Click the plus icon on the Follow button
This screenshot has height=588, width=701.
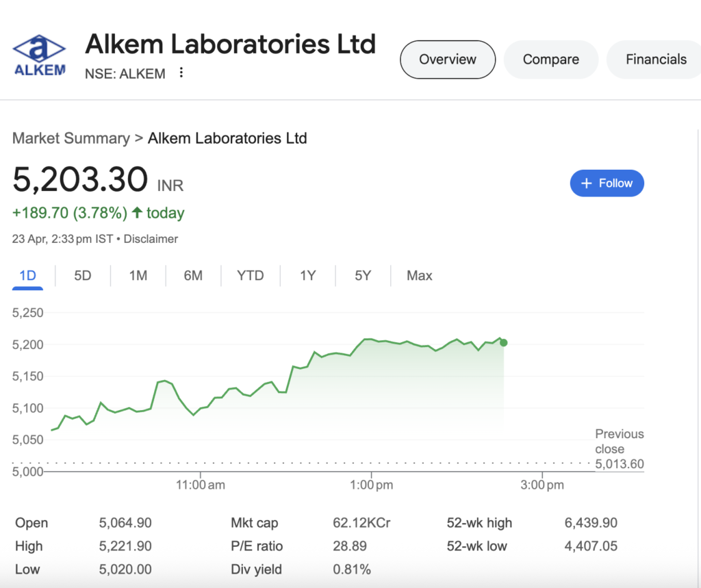click(586, 183)
